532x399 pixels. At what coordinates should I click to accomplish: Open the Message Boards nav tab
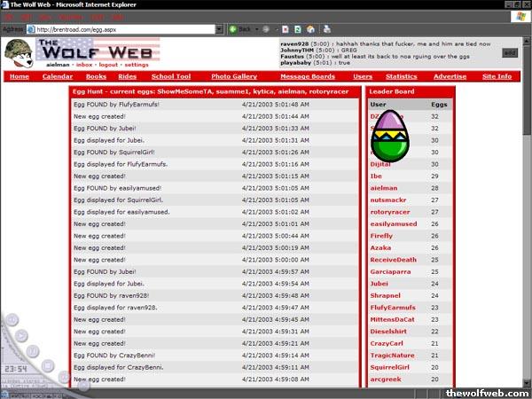tap(307, 76)
